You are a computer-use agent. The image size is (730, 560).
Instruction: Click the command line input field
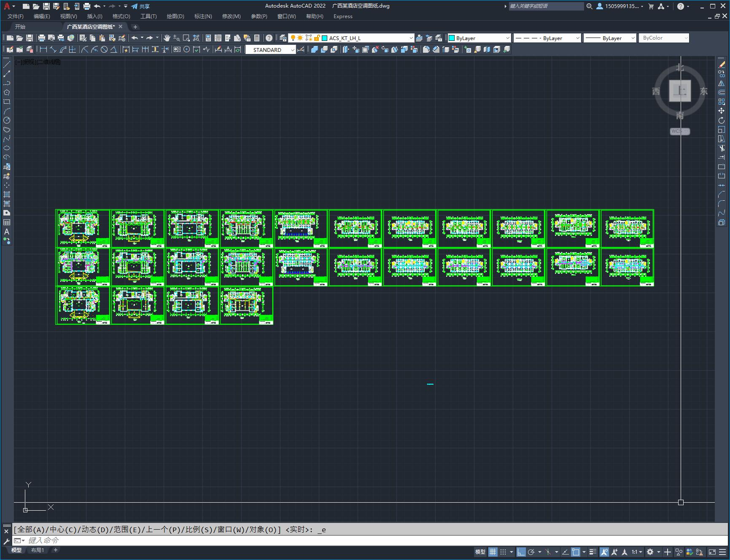pyautogui.click(x=369, y=540)
